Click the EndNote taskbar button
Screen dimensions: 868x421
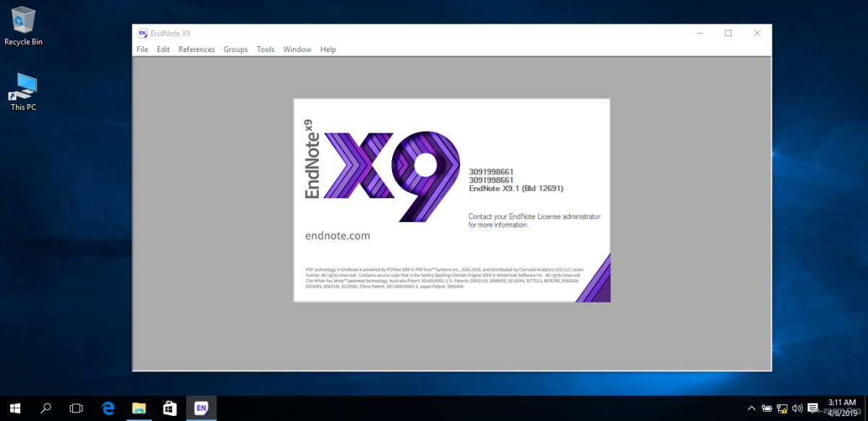tap(201, 408)
